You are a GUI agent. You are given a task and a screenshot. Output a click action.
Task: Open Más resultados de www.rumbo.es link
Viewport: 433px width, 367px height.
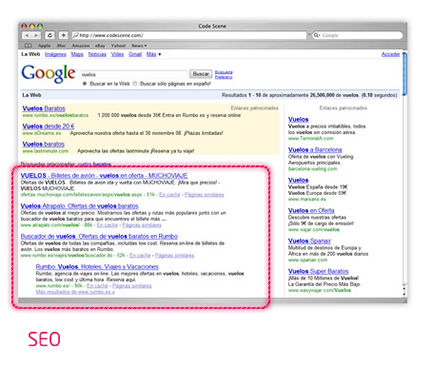75,292
